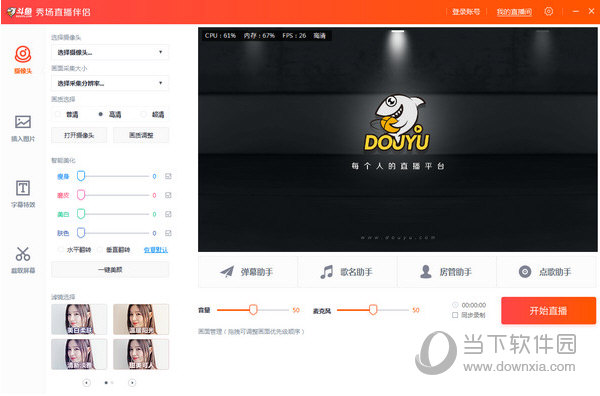Click the 一键美颜 one-click beautify button
Image resolution: width=600 pixels, height=396 pixels.
pos(110,270)
